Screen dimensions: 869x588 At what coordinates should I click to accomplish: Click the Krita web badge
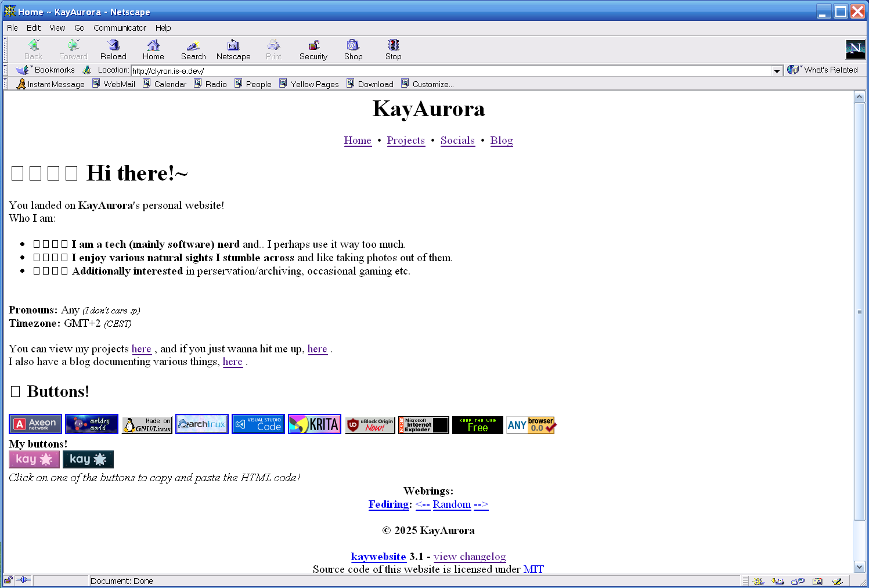[x=315, y=424]
